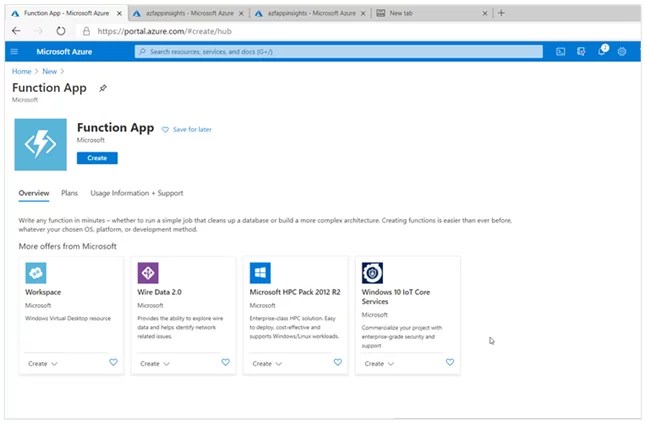Close the New tab browser tab
This screenshot has width=645, height=423.
[485, 14]
